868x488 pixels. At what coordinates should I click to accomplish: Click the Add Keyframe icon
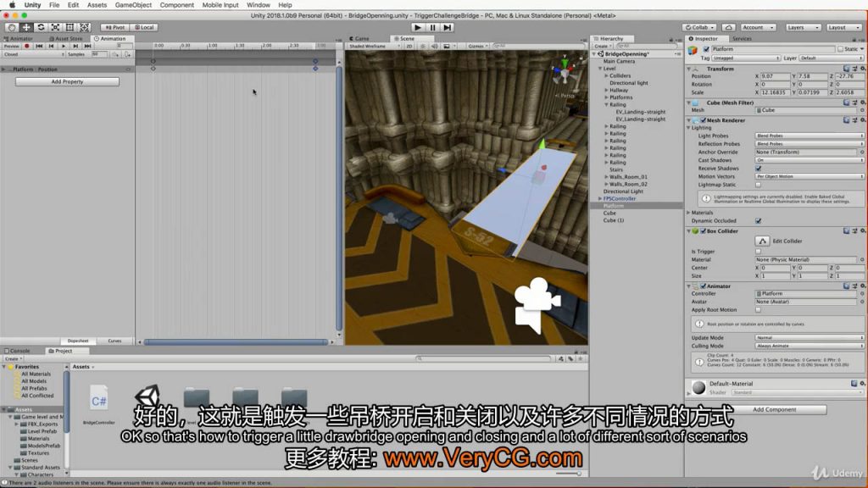(x=115, y=54)
